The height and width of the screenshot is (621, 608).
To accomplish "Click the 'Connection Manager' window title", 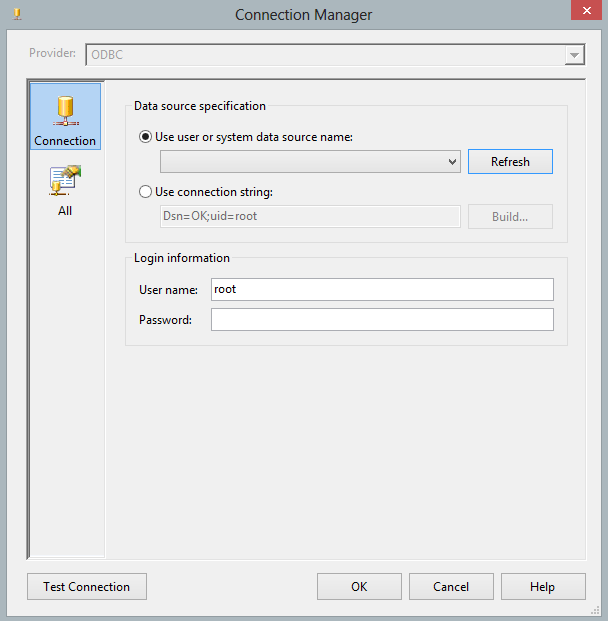I will point(303,15).
